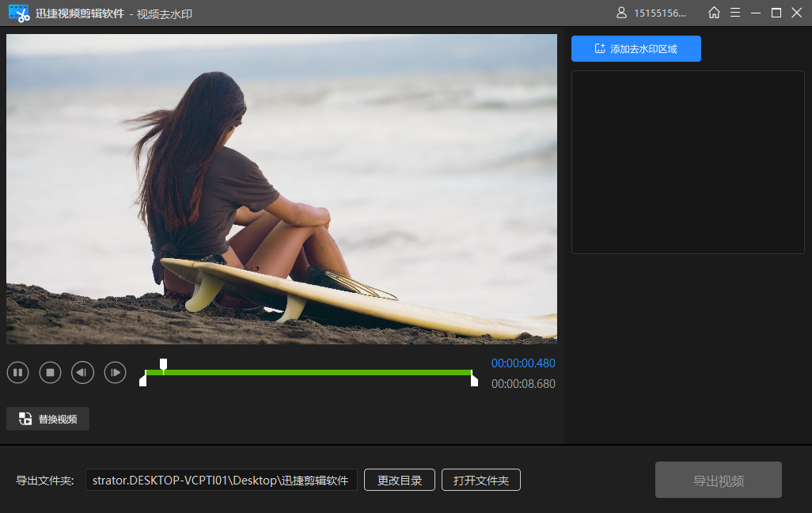Image resolution: width=812 pixels, height=513 pixels.
Task: Click the home icon in the title bar
Action: point(714,13)
